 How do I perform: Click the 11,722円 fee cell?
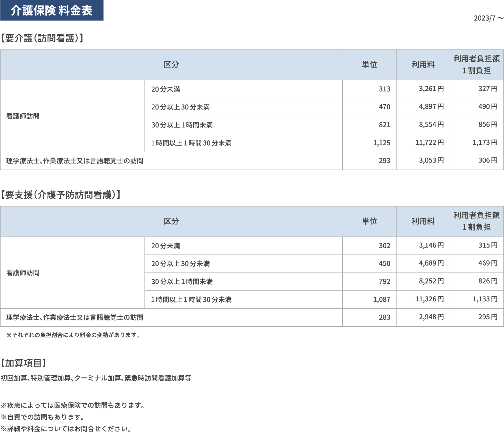(x=429, y=142)
